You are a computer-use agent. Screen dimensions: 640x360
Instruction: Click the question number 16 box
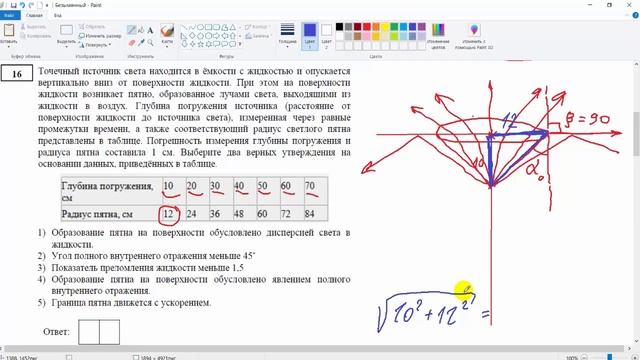(17, 73)
